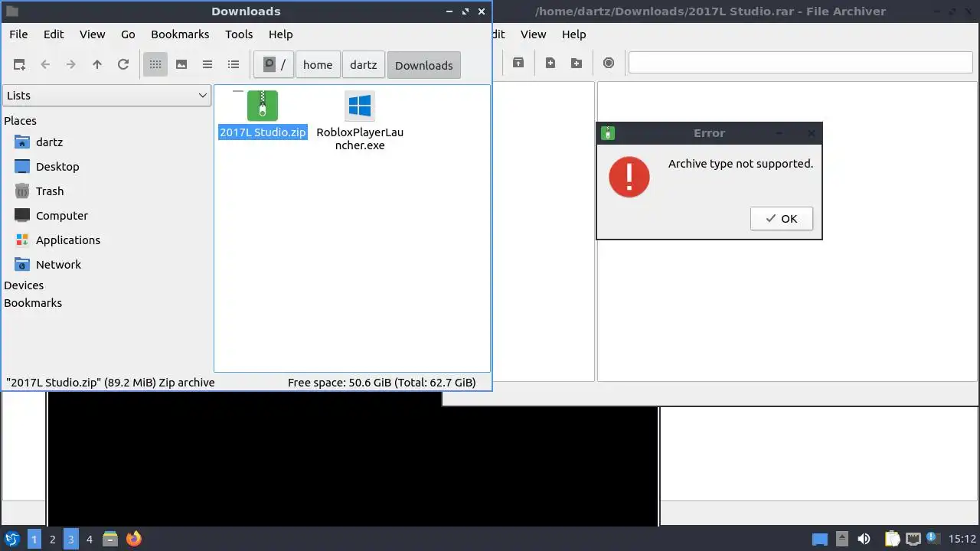The height and width of the screenshot is (551, 980).
Task: Switch to workspace 4 in the pager
Action: tap(89, 539)
